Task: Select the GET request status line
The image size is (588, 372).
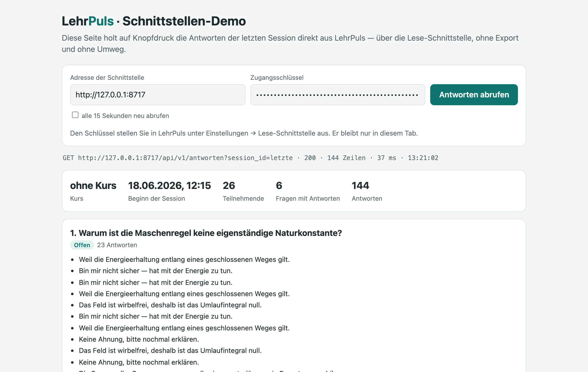Action: click(x=250, y=158)
